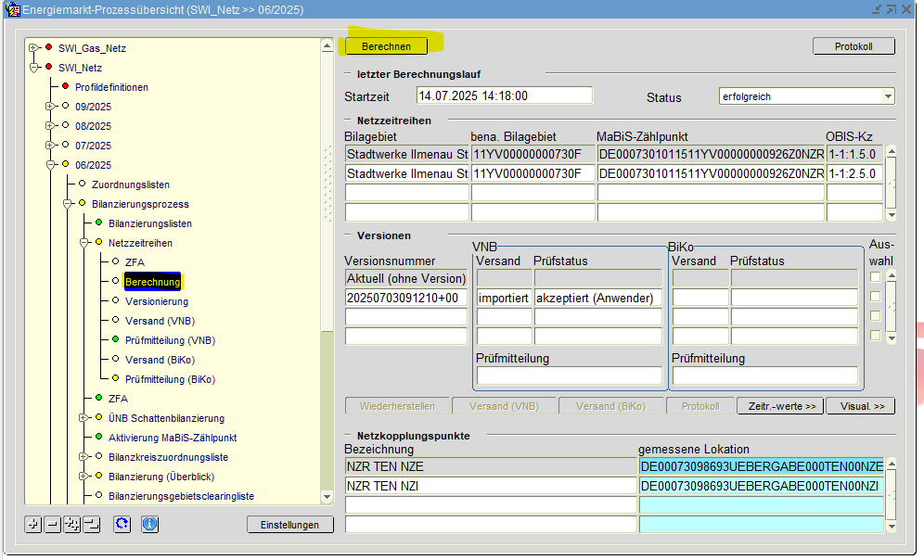Tick the third Auswahl checkbox in Versionen

pos(875,316)
